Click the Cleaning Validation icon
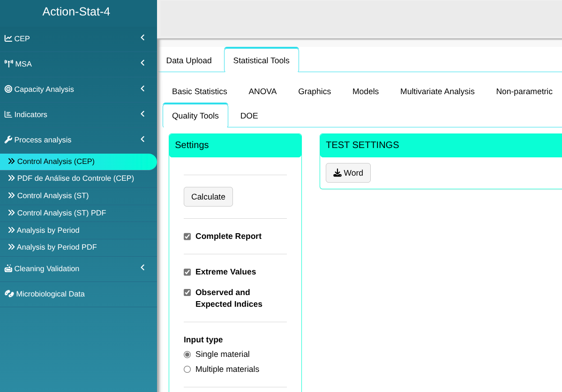 (x=8, y=268)
